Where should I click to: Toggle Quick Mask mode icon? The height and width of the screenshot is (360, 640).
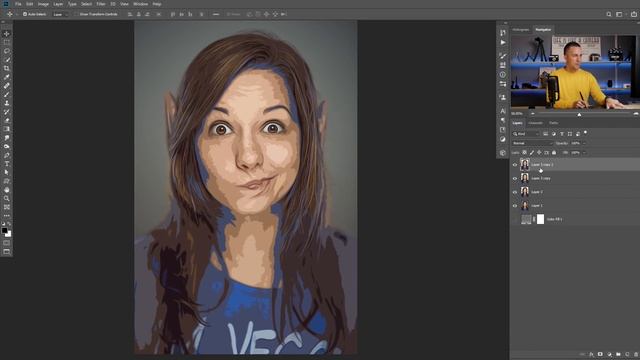point(7,243)
